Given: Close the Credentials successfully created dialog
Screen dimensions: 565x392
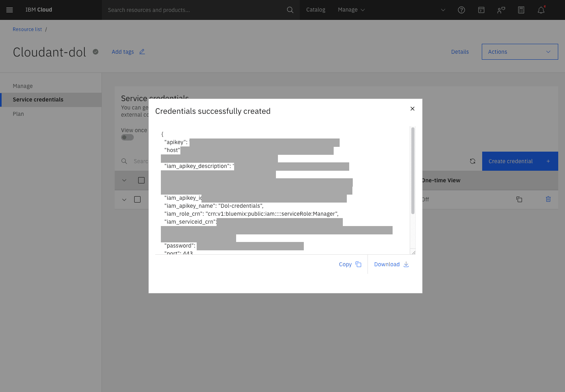Looking at the screenshot, I should click(413, 109).
